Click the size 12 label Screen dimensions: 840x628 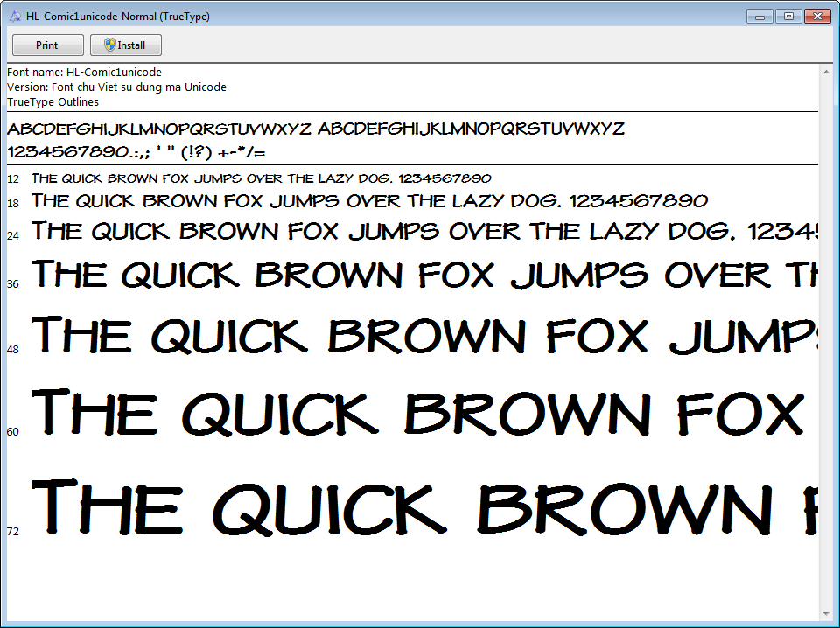[13, 179]
